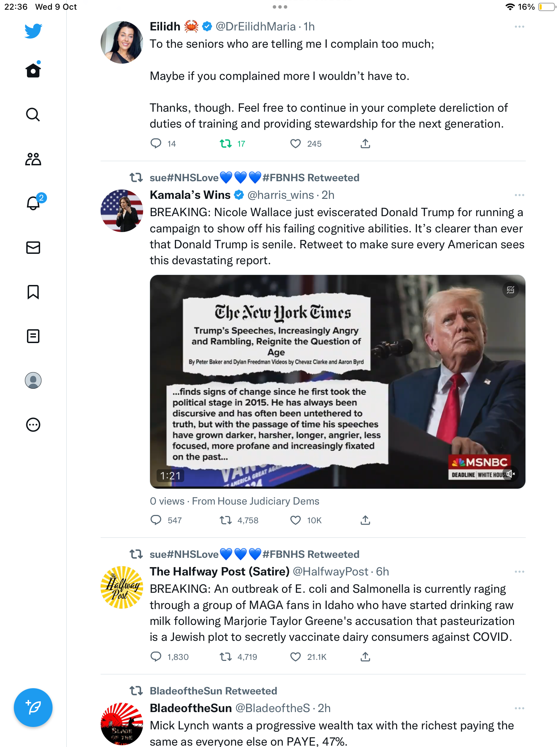Reply to Kamala's Wins tweet with 547 comments
This screenshot has width=560, height=747.
[156, 520]
